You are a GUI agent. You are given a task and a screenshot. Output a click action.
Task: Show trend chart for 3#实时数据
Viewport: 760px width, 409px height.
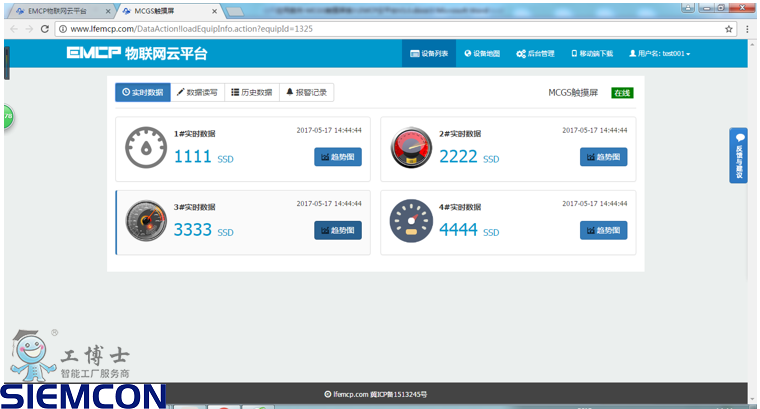coord(338,230)
